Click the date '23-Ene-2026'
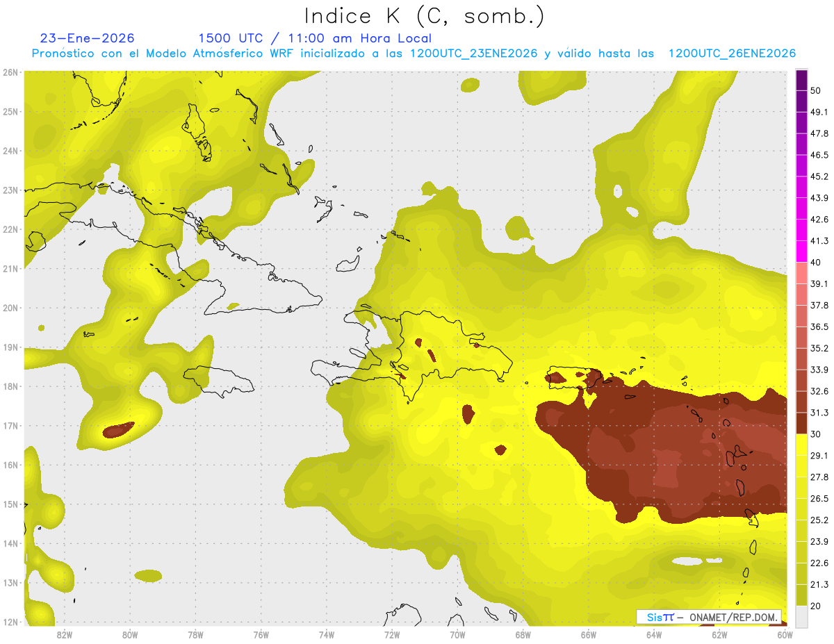The image size is (834, 644). tap(88, 38)
